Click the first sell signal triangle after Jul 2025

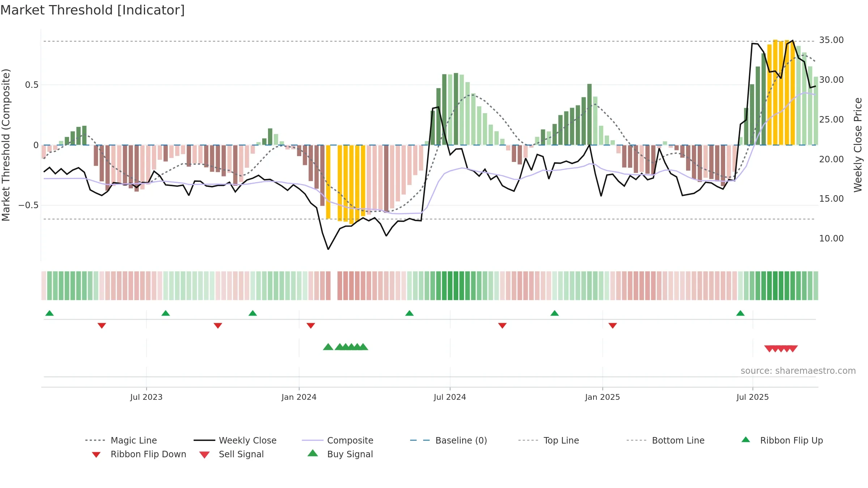(769, 349)
